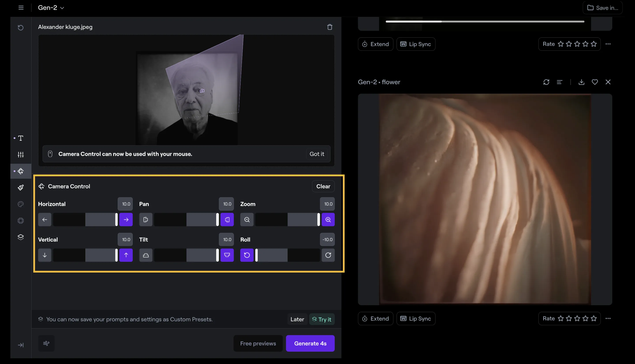This screenshot has height=364, width=635.
Task: Edit the Roll value field -10.0
Action: [327, 240]
